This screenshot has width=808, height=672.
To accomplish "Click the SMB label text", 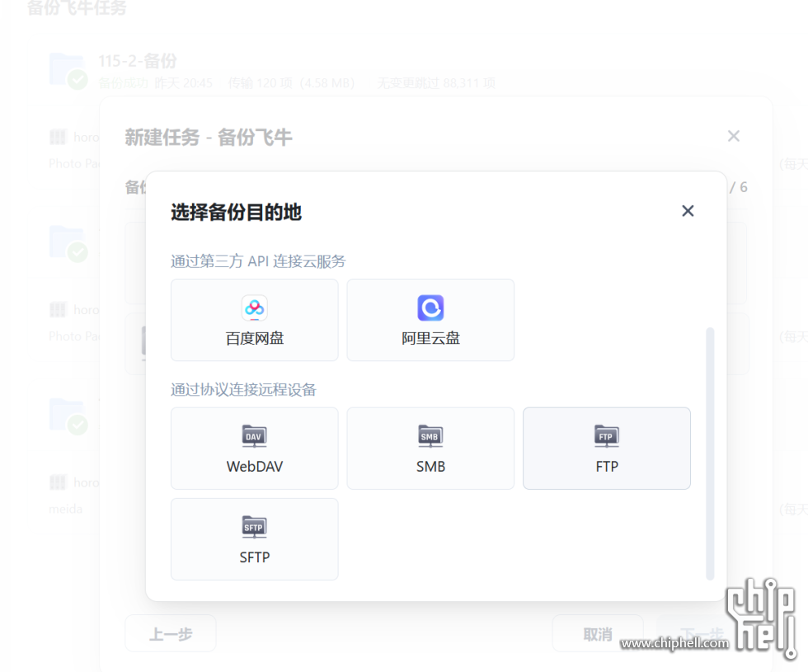I will click(x=430, y=467).
